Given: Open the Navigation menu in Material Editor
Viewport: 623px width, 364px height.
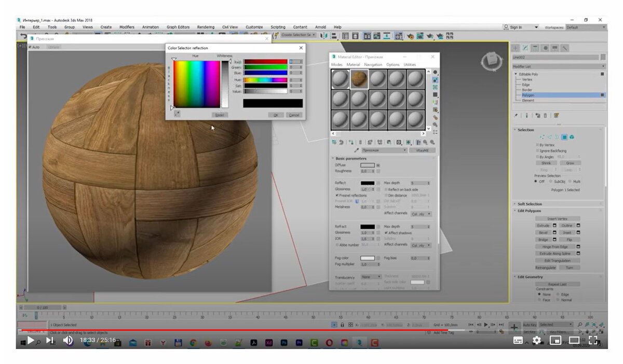Looking at the screenshot, I should tap(373, 65).
